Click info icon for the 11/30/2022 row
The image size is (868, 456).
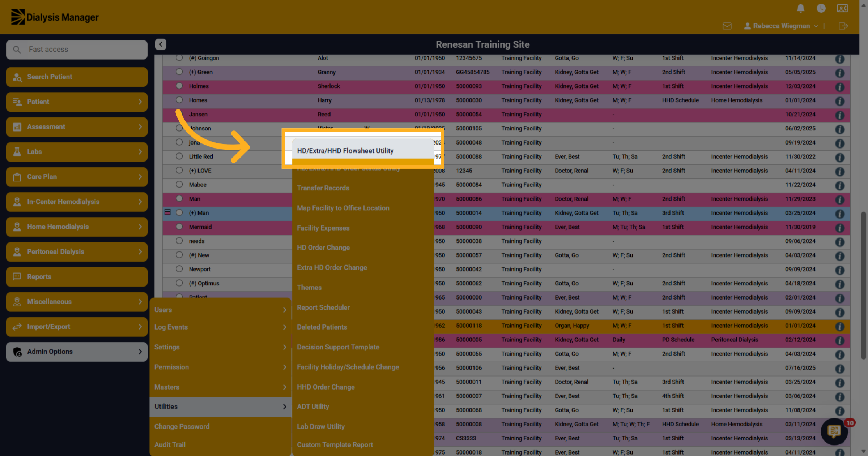840,157
